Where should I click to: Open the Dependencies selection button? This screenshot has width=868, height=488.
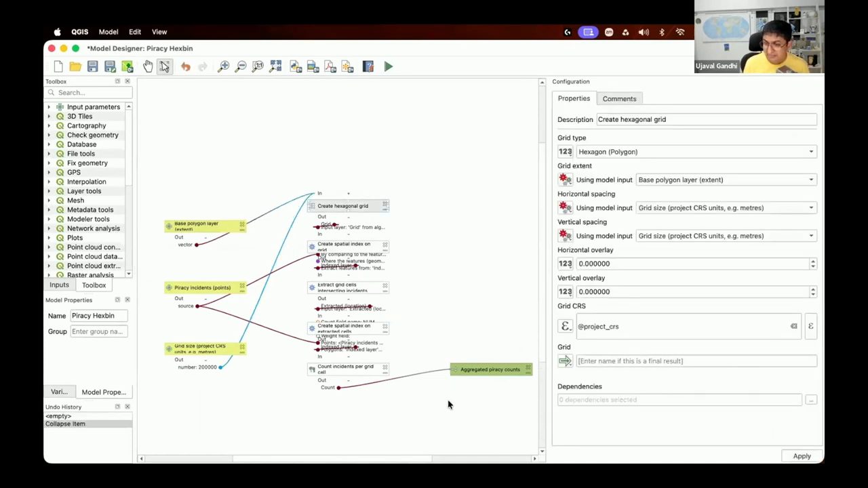pos(810,400)
